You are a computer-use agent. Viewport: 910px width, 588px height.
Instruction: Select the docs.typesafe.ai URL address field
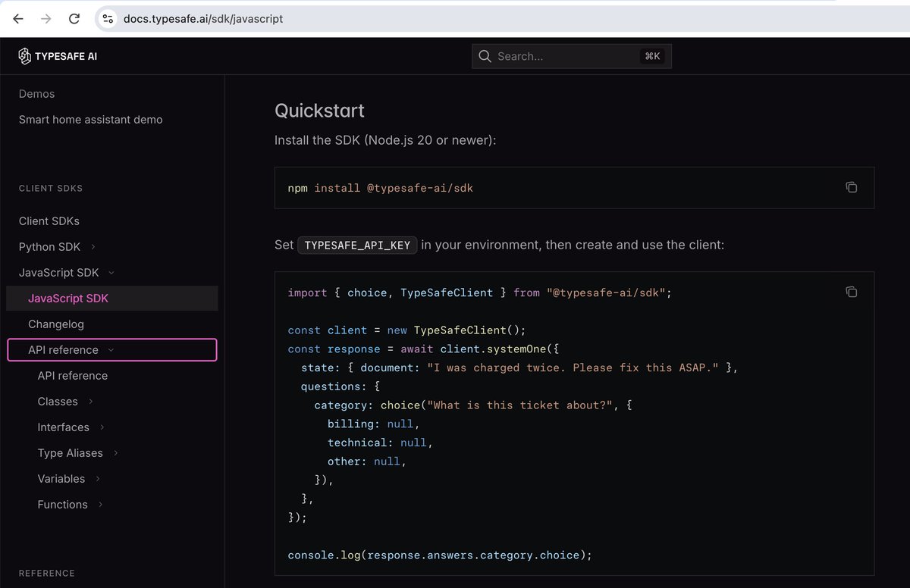click(203, 18)
